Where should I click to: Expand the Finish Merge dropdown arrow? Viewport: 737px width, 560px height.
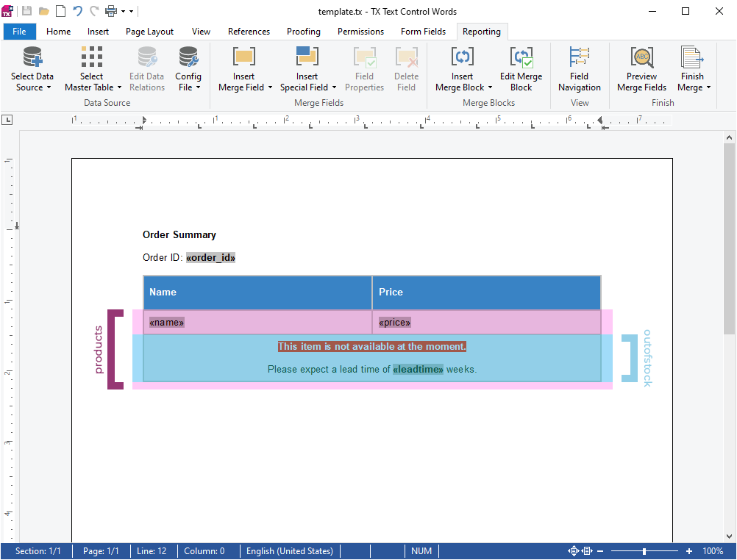click(x=708, y=87)
